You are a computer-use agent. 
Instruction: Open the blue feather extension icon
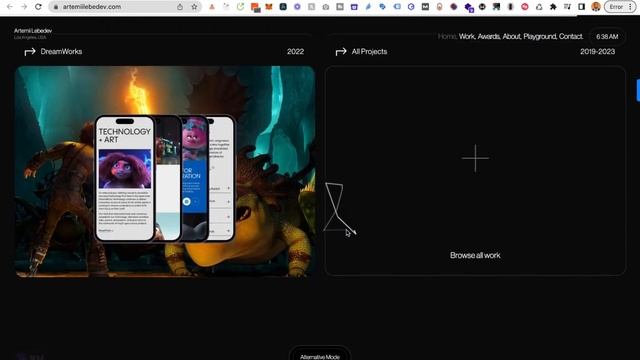tap(368, 7)
